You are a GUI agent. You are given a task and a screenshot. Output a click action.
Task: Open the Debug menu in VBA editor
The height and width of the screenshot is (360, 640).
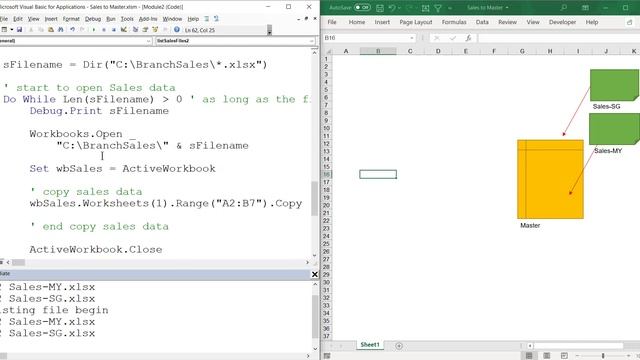(93, 19)
